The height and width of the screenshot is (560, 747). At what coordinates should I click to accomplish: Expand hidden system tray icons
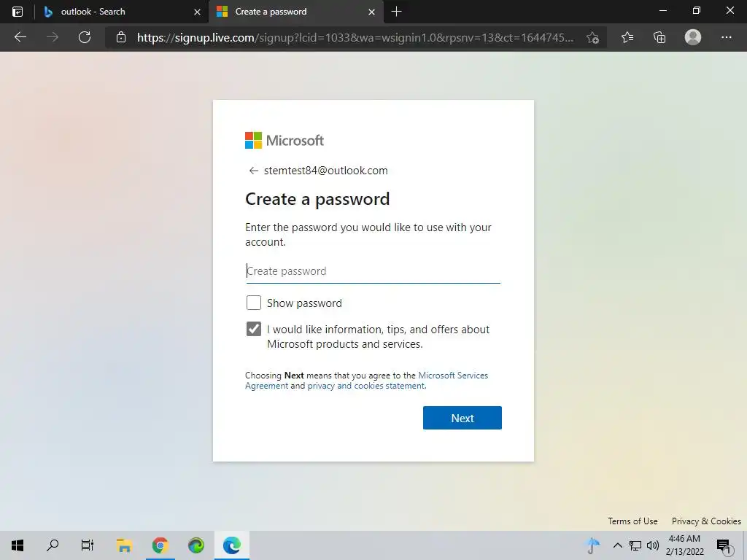pyautogui.click(x=617, y=545)
